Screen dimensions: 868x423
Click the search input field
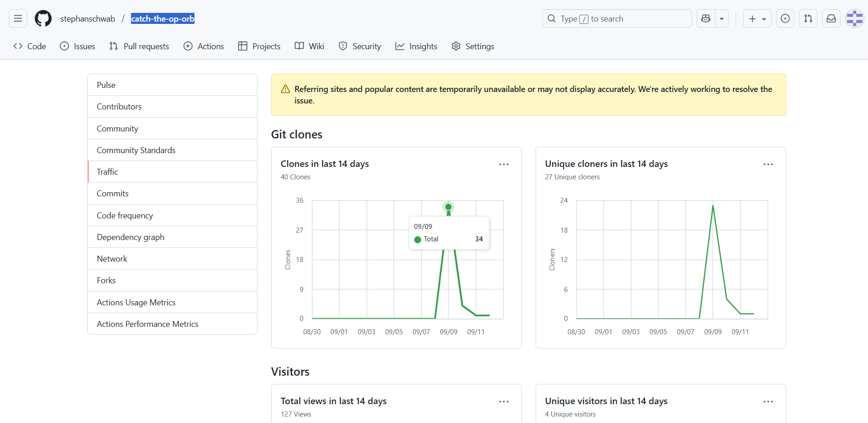tap(616, 19)
